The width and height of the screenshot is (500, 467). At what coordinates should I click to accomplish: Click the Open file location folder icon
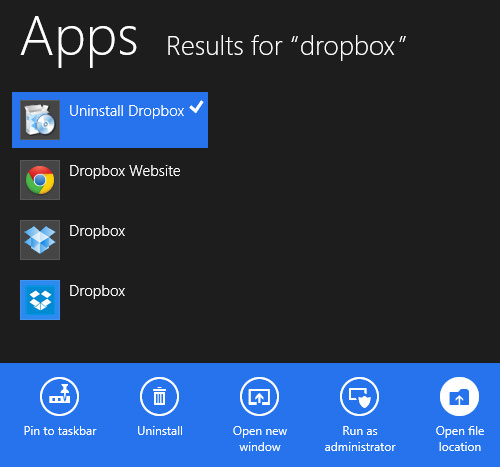460,396
